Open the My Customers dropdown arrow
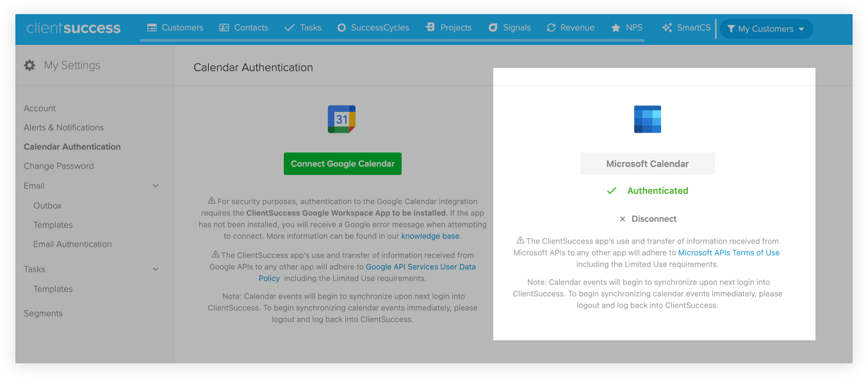This screenshot has width=868, height=380. pyautogui.click(x=801, y=29)
